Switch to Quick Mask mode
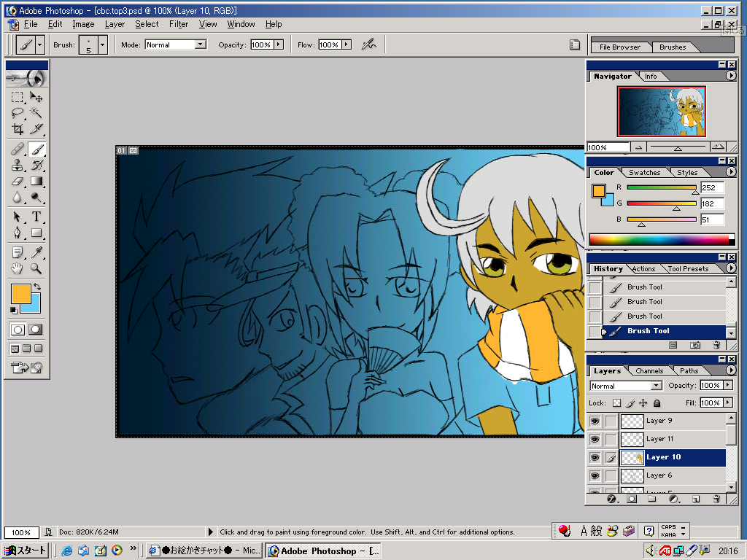Screen dimensions: 747x560 (35, 329)
